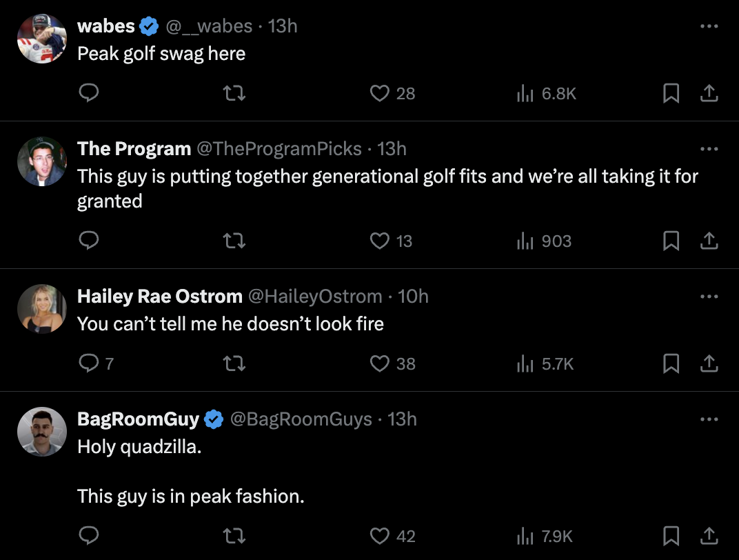Share wabes' Peak golf swag tweet
Viewport: 739px width, 560px height.
pos(709,93)
